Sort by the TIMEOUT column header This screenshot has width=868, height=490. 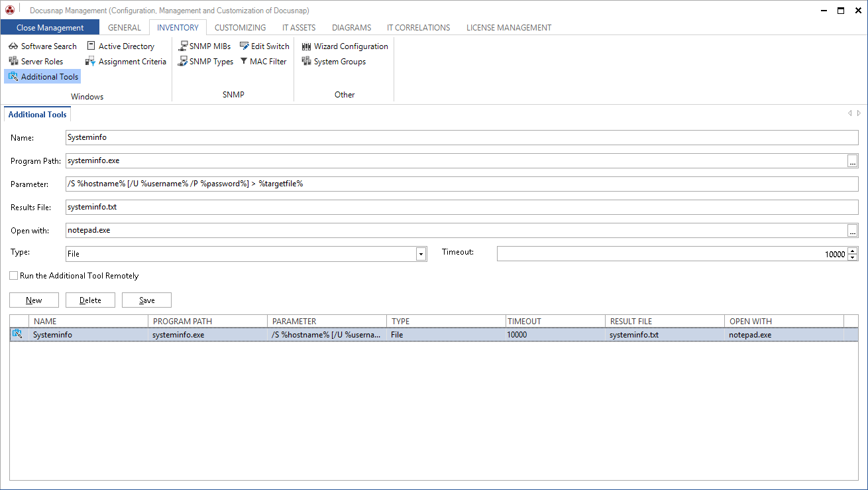click(x=555, y=322)
